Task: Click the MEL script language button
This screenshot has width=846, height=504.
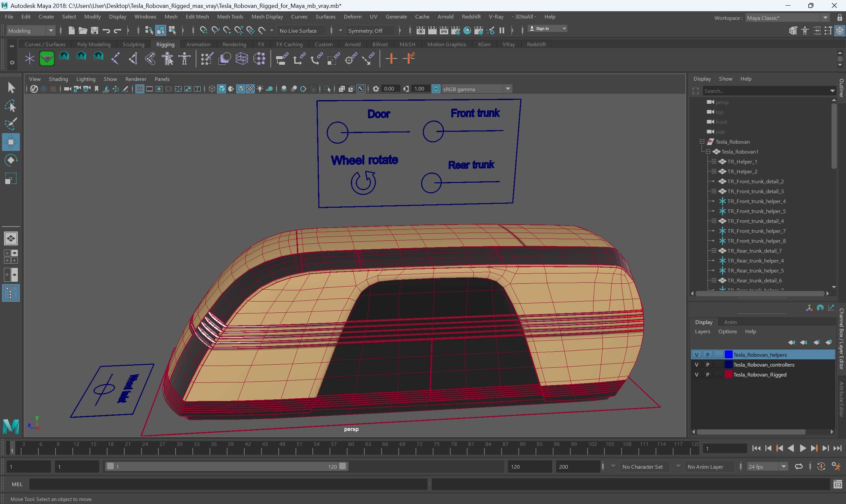Action: [17, 484]
